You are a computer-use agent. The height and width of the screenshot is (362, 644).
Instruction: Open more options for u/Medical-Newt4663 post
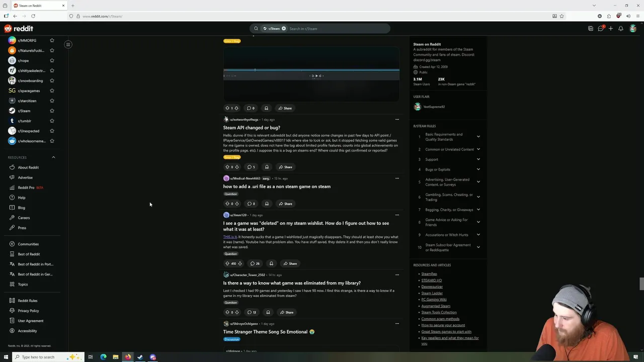(397, 178)
